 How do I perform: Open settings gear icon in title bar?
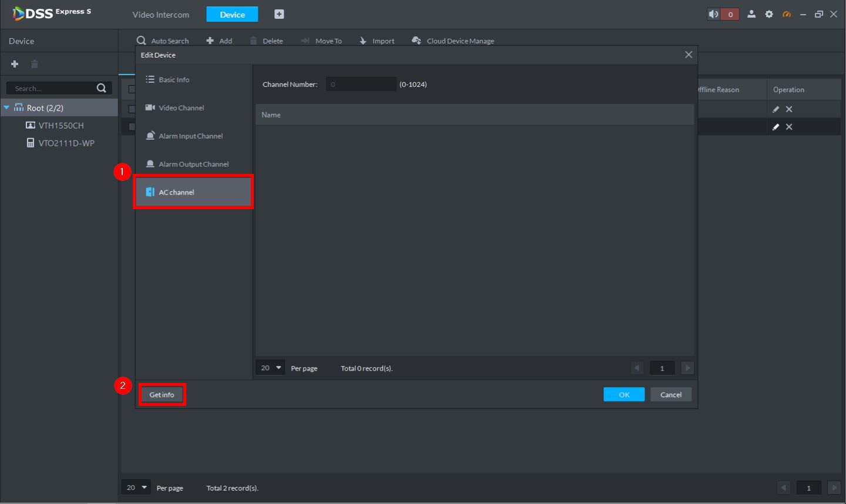769,14
